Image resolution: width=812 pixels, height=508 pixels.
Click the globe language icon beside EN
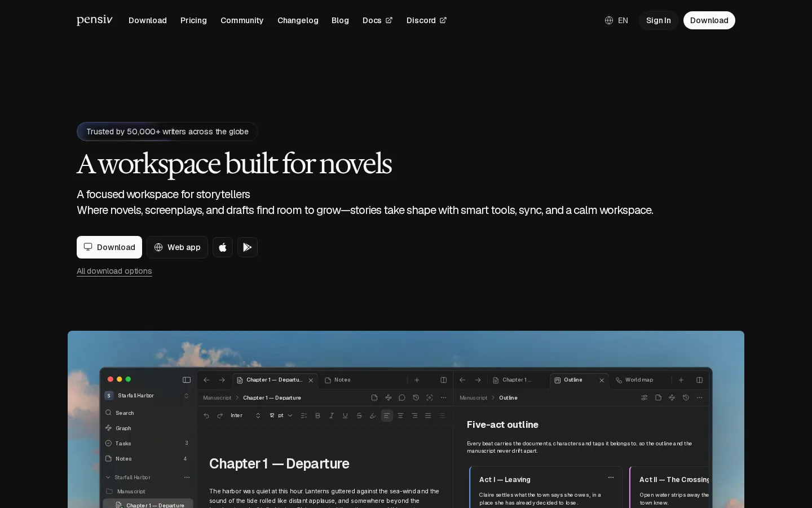click(x=609, y=20)
